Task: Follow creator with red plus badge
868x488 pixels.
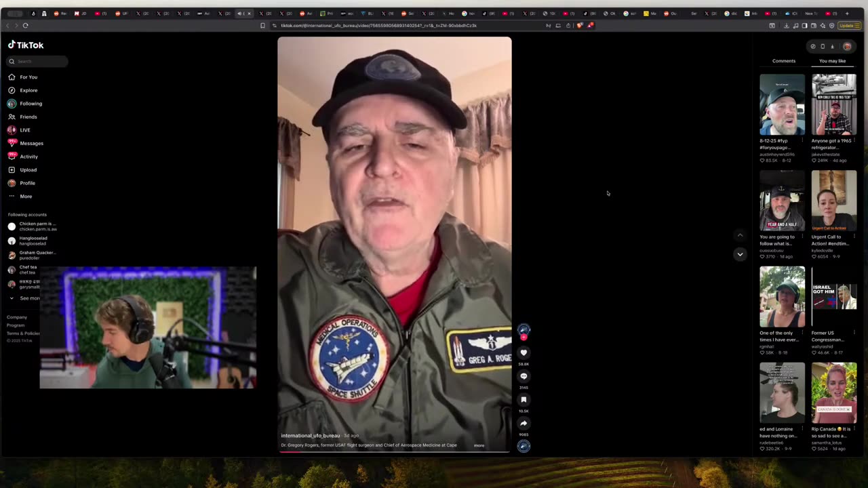Action: [x=524, y=337]
